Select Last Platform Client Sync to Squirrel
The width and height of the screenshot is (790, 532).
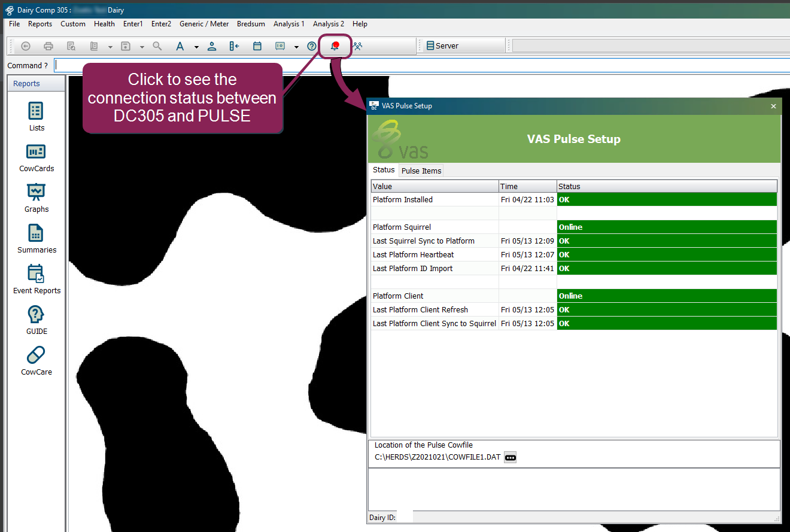point(574,323)
